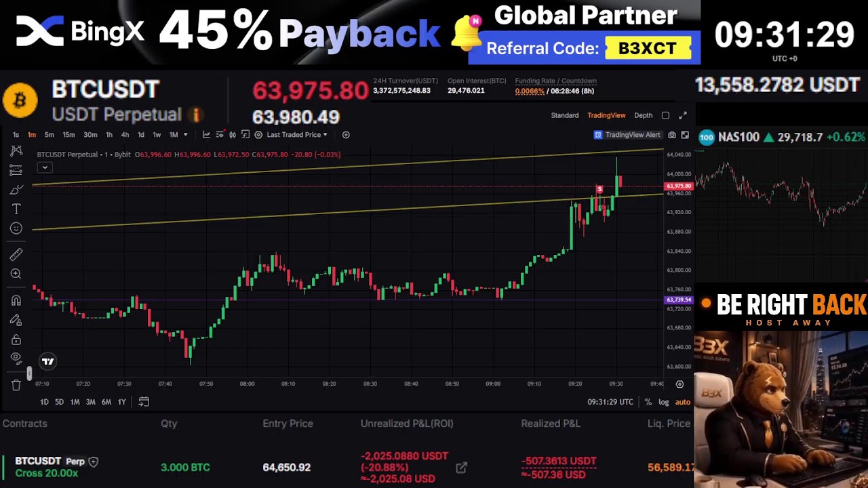The width and height of the screenshot is (868, 488).
Task: Click the info icon beside USDT Perpetual
Action: click(x=195, y=115)
